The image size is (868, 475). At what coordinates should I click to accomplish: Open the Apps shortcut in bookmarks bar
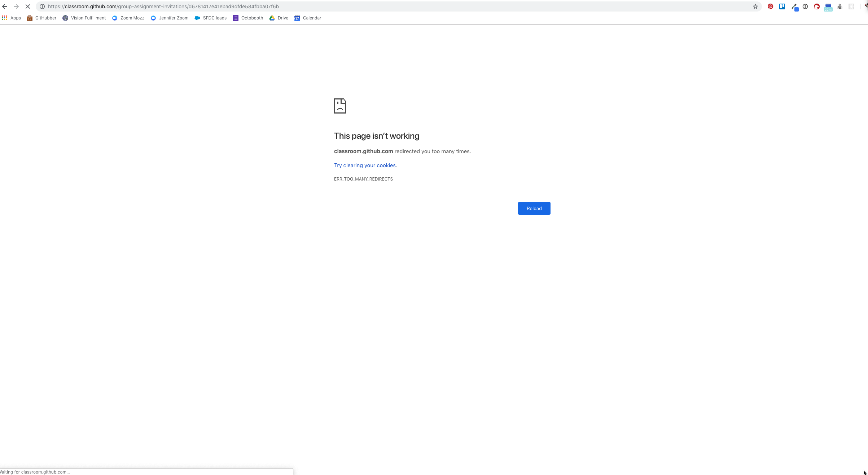(x=12, y=18)
